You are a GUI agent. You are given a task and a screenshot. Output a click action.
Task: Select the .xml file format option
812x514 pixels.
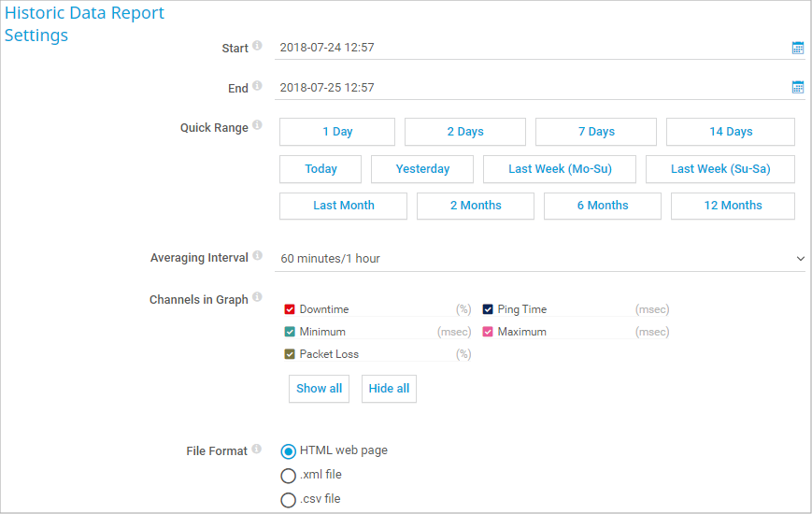[289, 476]
